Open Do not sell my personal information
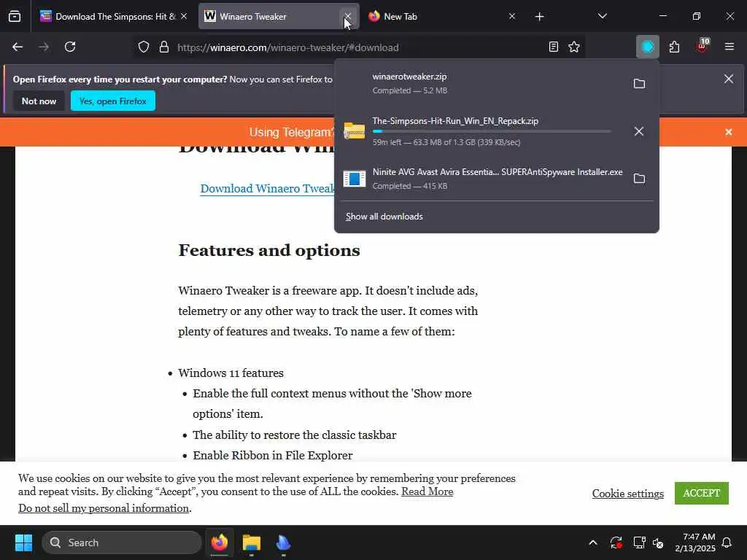This screenshot has height=560, width=747. (x=104, y=508)
